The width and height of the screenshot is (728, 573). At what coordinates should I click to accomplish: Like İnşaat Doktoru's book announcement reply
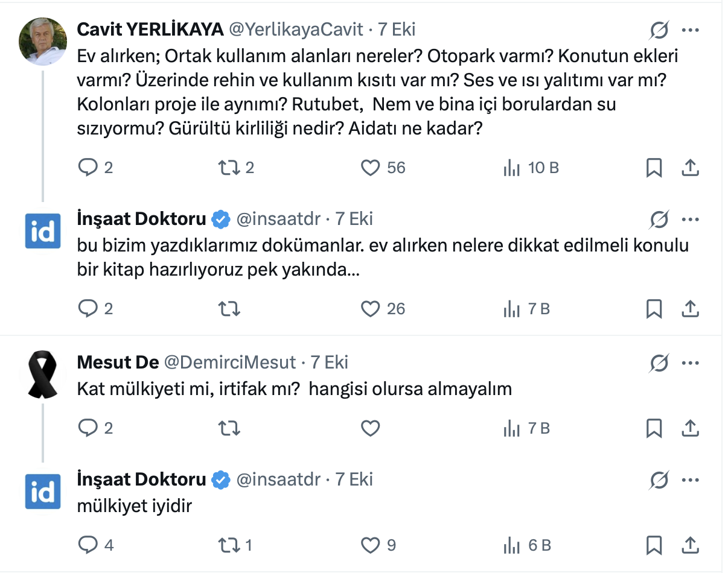[370, 309]
